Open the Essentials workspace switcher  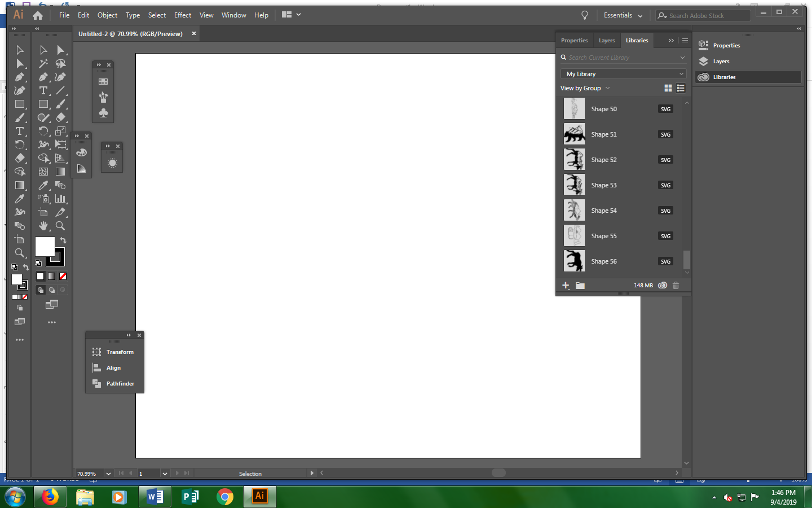(x=623, y=15)
